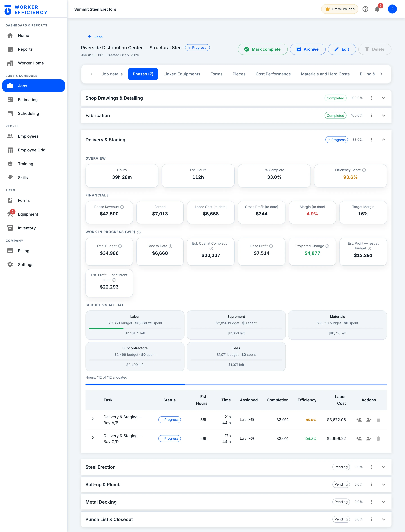Expand the Fabrication phase
Image resolution: width=405 pixels, height=532 pixels.
pyautogui.click(x=383, y=116)
